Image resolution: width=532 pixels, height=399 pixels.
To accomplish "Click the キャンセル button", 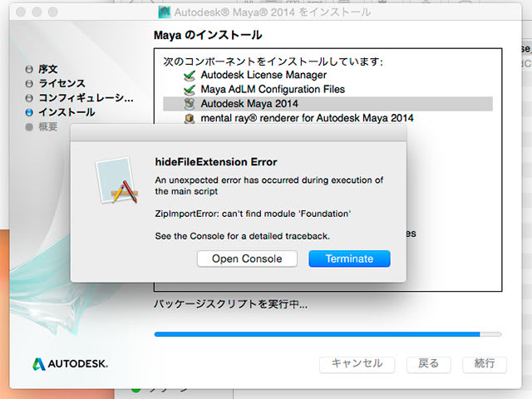I will tap(357, 364).
